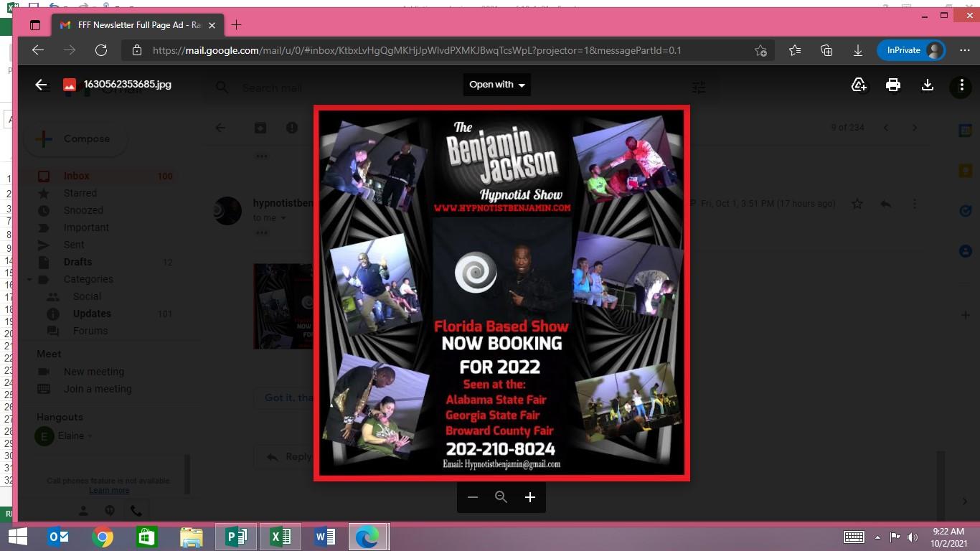Click the InPrivate profile button

click(911, 50)
